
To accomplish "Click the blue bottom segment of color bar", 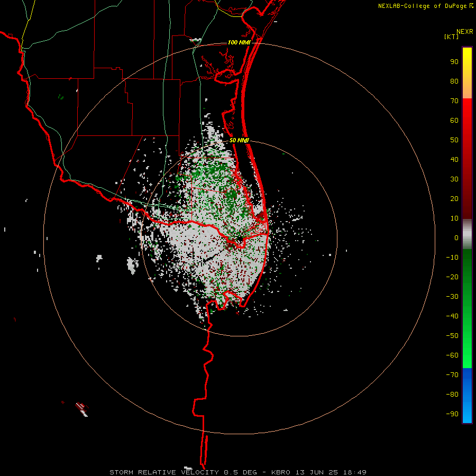I will 467,396.
